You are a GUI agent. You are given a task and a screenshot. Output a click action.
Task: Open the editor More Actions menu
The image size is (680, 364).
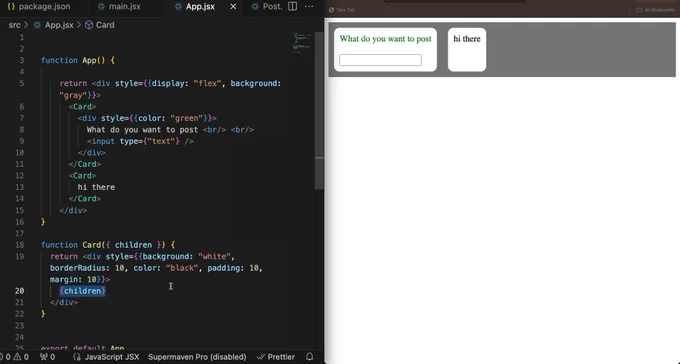[x=309, y=7]
